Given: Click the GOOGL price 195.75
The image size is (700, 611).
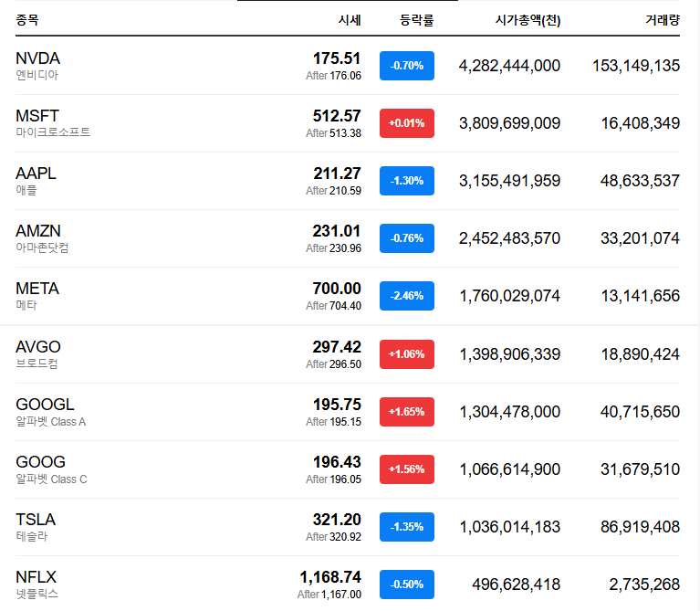Looking at the screenshot, I should tap(337, 406).
